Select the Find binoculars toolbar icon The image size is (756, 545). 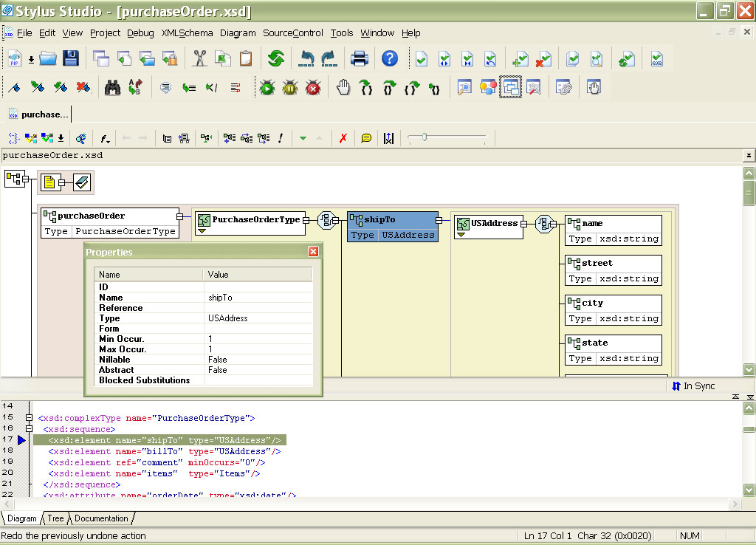pyautogui.click(x=111, y=87)
